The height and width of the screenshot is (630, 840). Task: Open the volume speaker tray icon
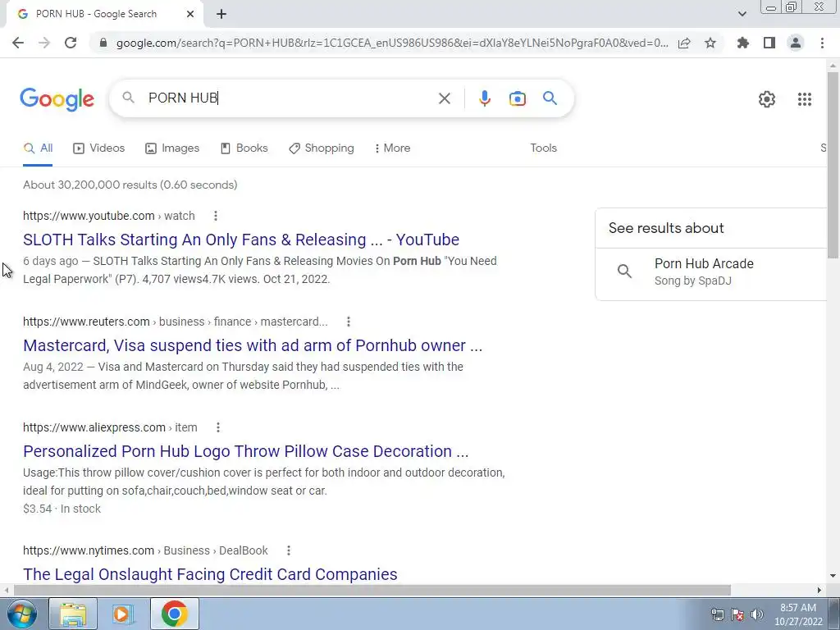[757, 614]
